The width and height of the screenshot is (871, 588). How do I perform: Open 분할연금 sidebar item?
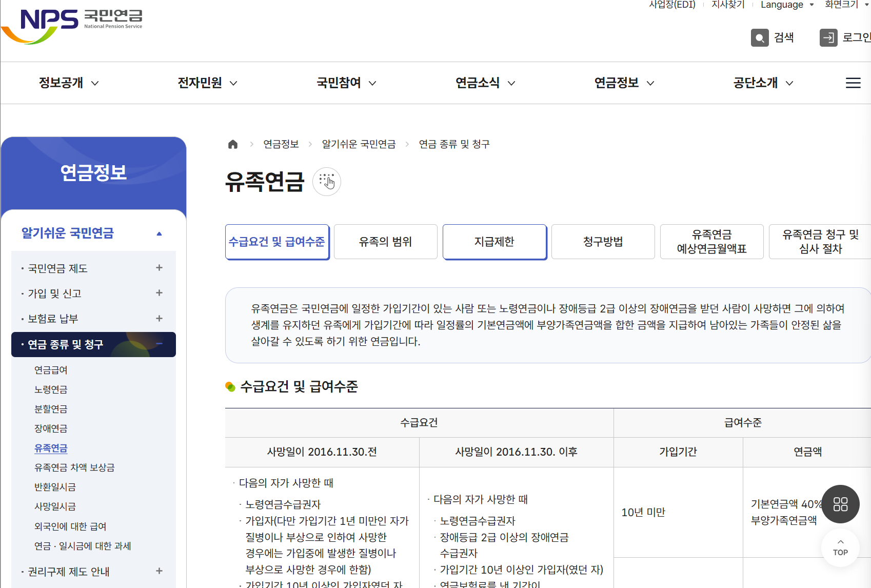click(51, 409)
